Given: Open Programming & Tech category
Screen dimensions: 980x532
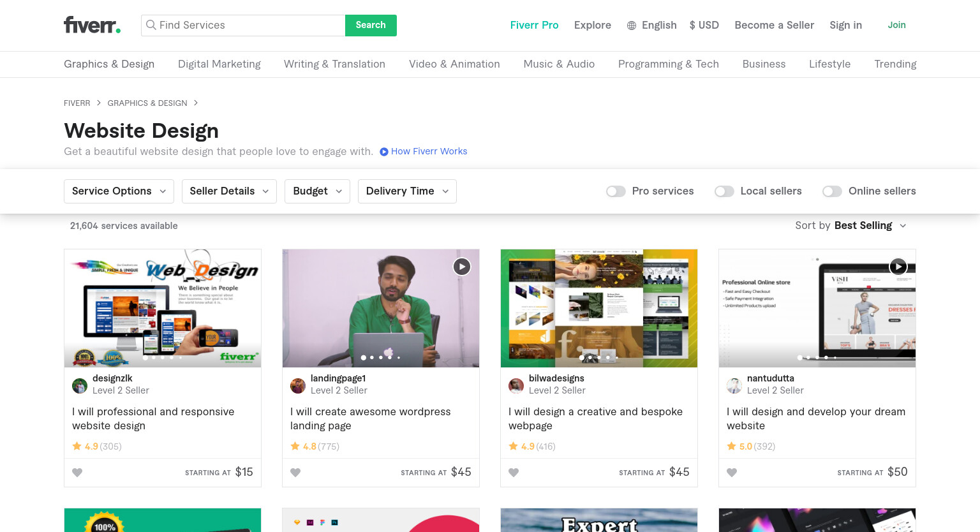Looking at the screenshot, I should click(x=669, y=64).
